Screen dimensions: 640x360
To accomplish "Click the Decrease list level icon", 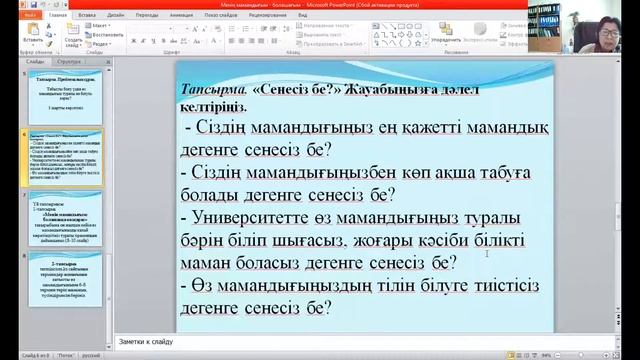I will [x=264, y=29].
